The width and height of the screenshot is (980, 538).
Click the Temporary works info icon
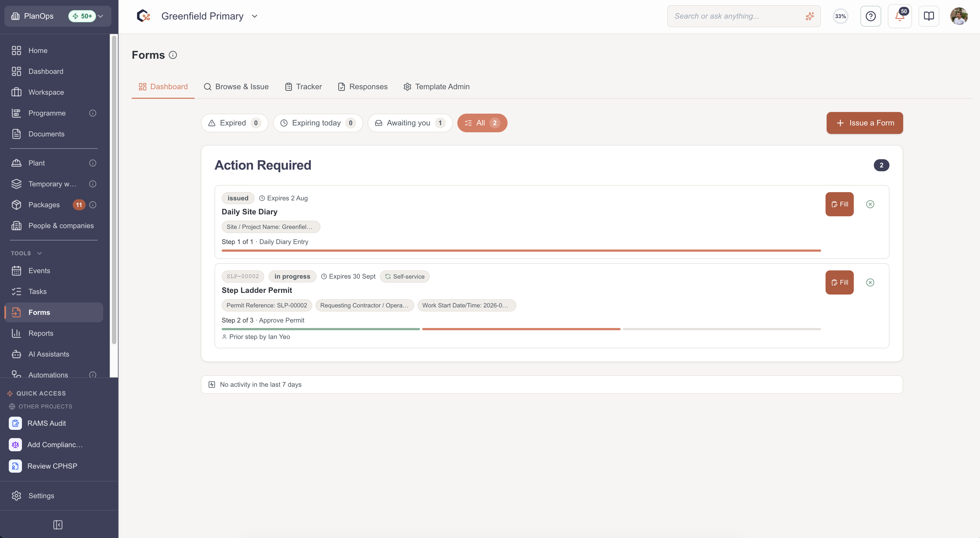coord(92,184)
